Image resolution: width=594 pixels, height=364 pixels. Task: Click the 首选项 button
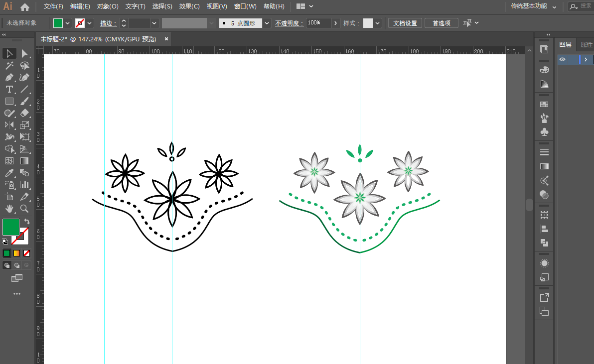tap(441, 23)
